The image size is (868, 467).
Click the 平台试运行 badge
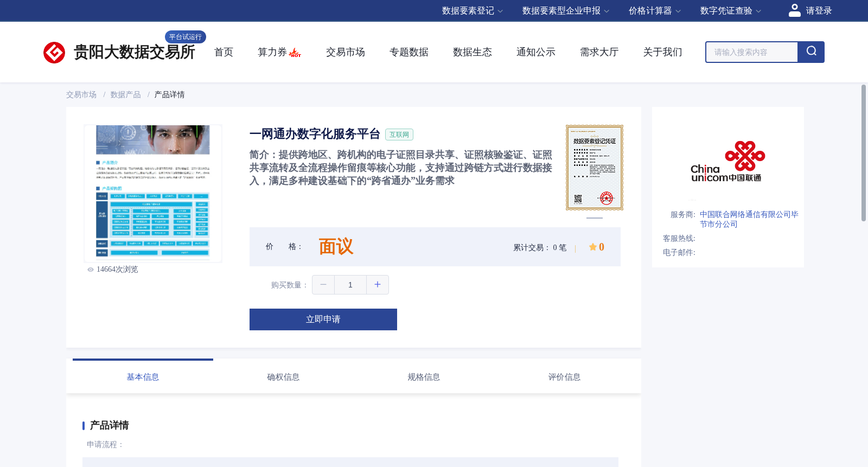(x=186, y=37)
